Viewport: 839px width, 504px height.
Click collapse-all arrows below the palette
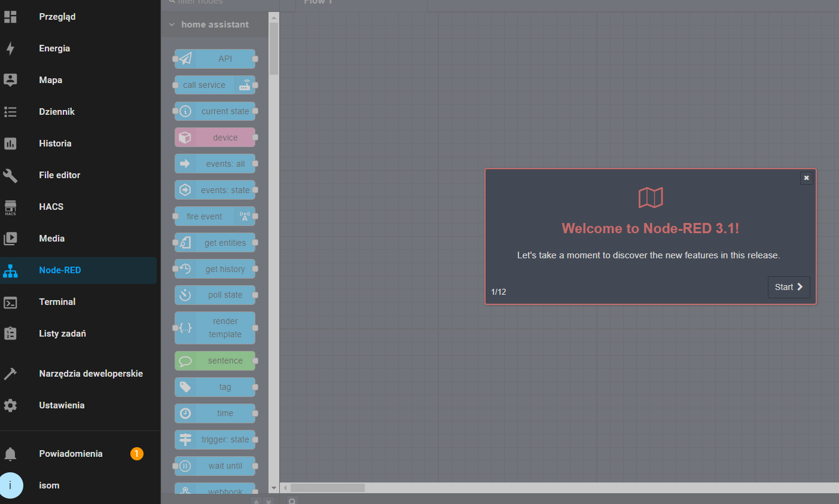(256, 501)
